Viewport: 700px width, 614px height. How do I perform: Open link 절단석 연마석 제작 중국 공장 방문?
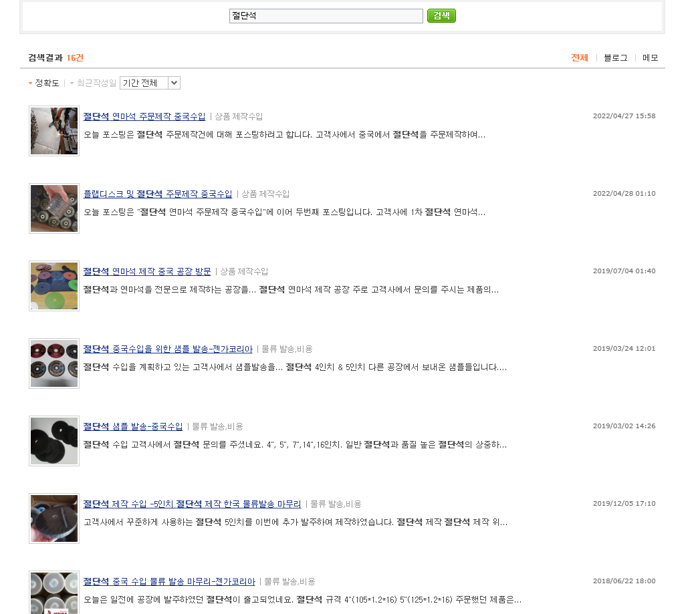click(146, 271)
